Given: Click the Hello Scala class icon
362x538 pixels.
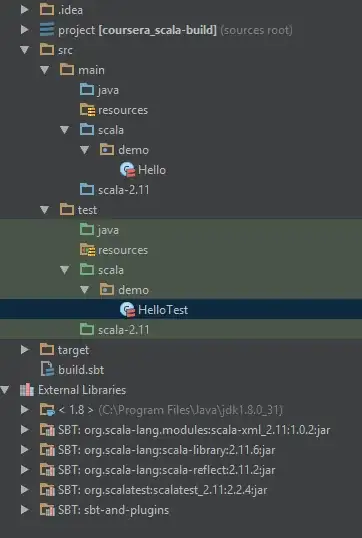Looking at the screenshot, I should [x=128, y=169].
